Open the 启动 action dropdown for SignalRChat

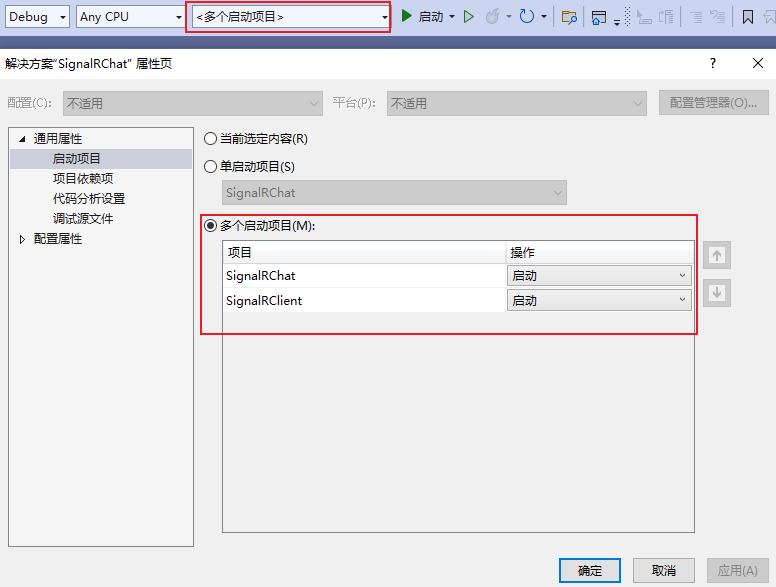point(599,275)
